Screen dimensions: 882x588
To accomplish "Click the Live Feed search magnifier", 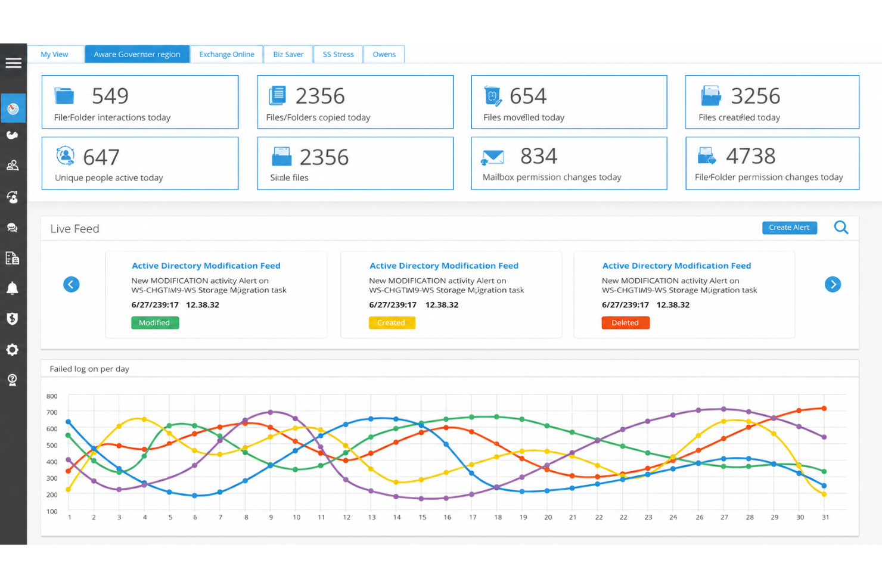I will click(x=841, y=227).
